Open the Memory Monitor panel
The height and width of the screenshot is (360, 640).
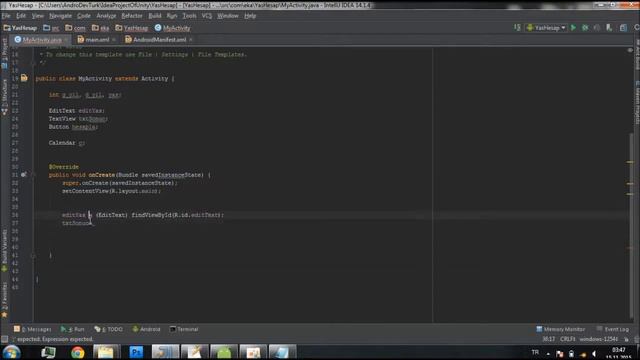(x=560, y=329)
